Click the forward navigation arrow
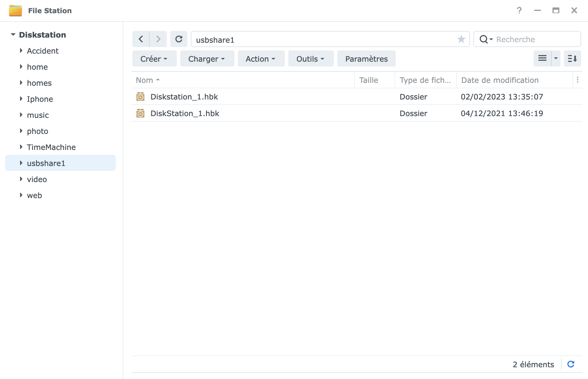The image size is (588, 379). click(x=158, y=39)
